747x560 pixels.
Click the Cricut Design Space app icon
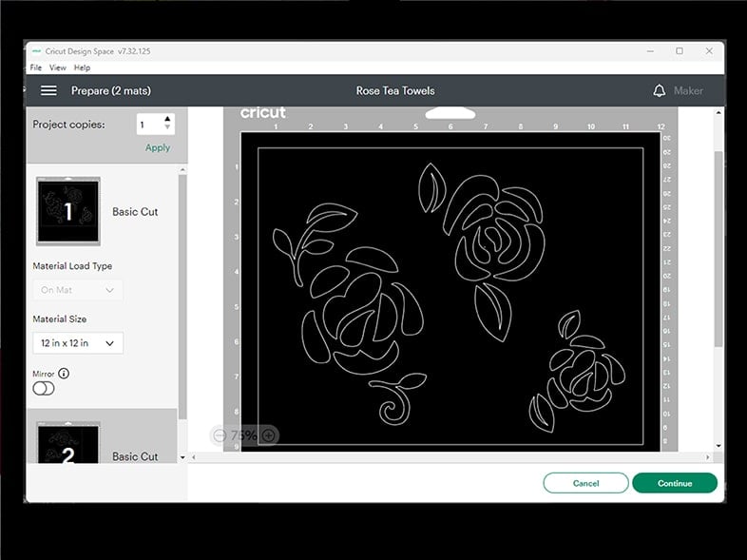36,51
